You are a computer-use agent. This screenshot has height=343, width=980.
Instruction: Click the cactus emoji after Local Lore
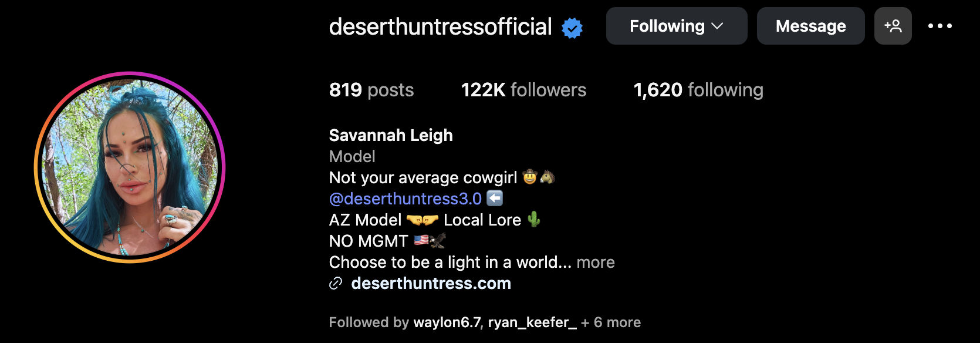coord(533,220)
